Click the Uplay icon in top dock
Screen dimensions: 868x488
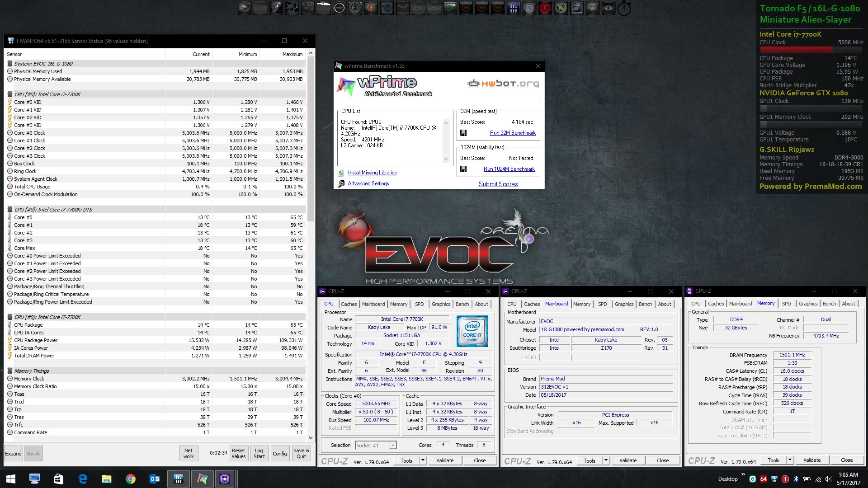(x=387, y=8)
